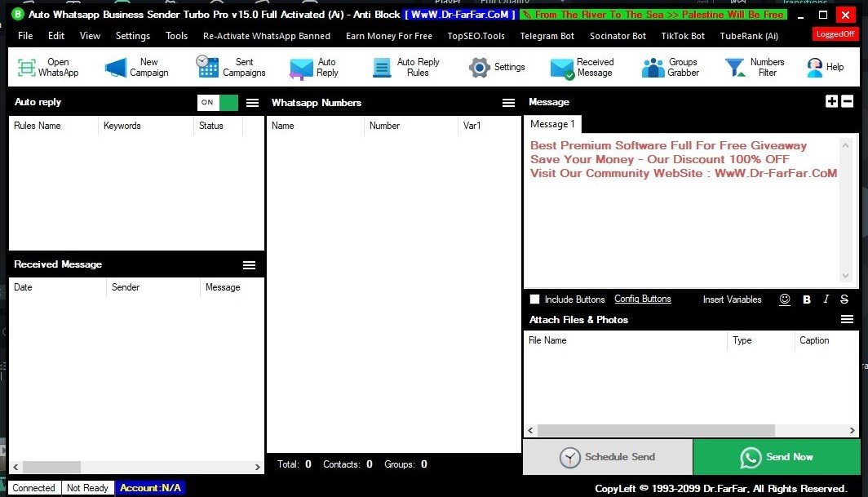This screenshot has height=497, width=868.
Task: Open the Whatsapp Numbers panel menu
Action: point(508,103)
